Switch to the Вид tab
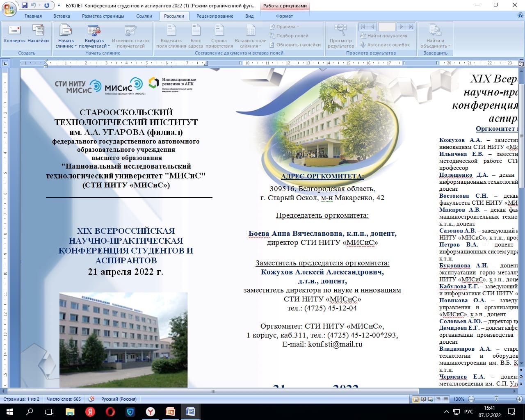 coord(249,16)
